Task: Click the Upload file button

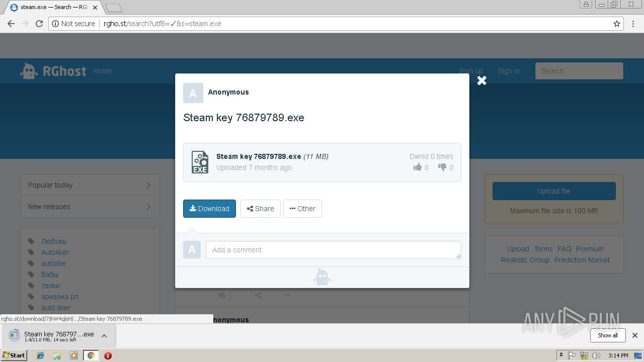Action: [554, 191]
